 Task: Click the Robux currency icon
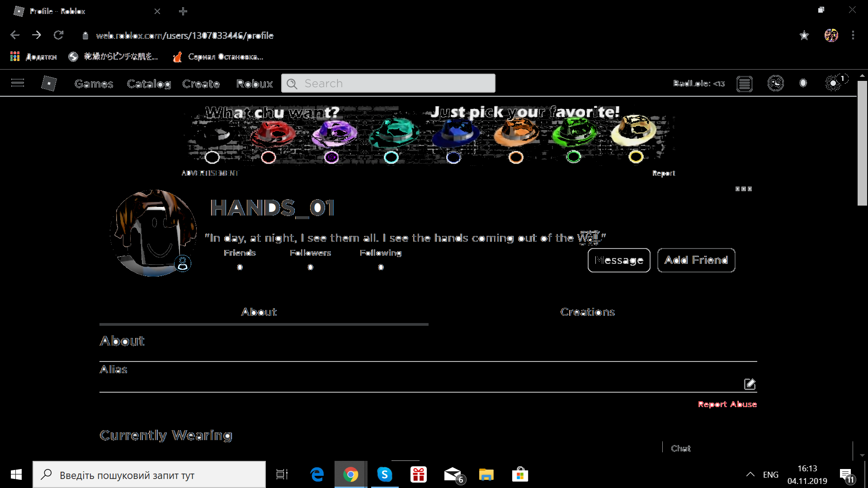[775, 84]
